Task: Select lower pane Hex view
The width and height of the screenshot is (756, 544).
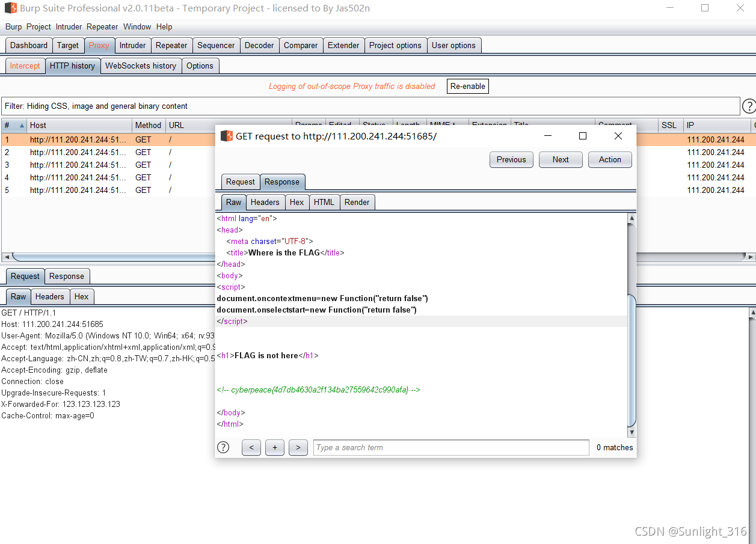Action: pos(82,297)
